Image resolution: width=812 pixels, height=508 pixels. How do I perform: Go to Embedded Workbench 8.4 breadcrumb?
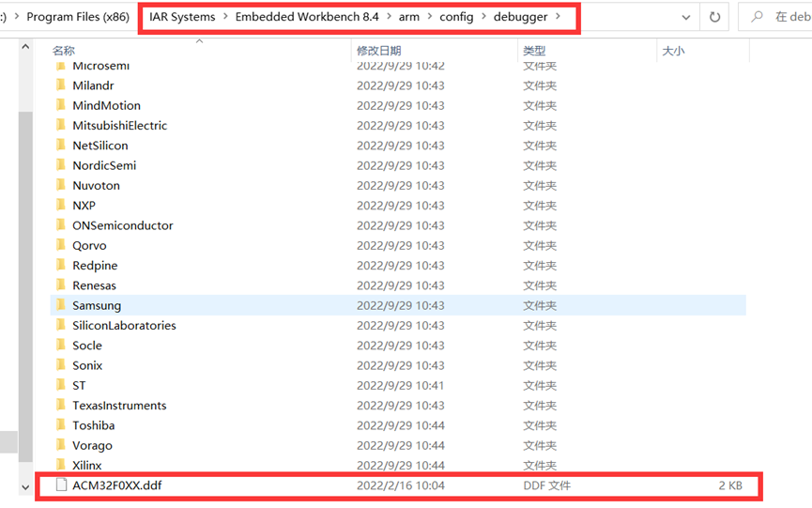tap(306, 17)
